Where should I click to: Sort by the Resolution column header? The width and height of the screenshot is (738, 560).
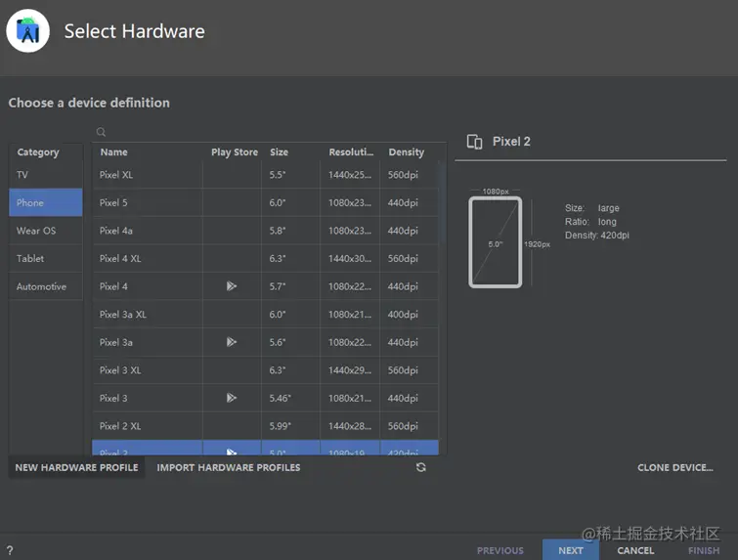click(x=351, y=152)
